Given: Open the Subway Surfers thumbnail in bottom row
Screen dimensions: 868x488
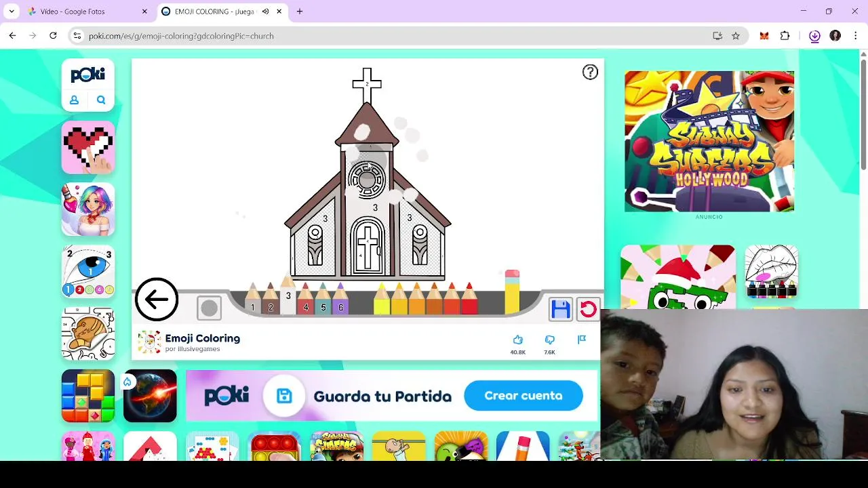Looking at the screenshot, I should (x=336, y=446).
